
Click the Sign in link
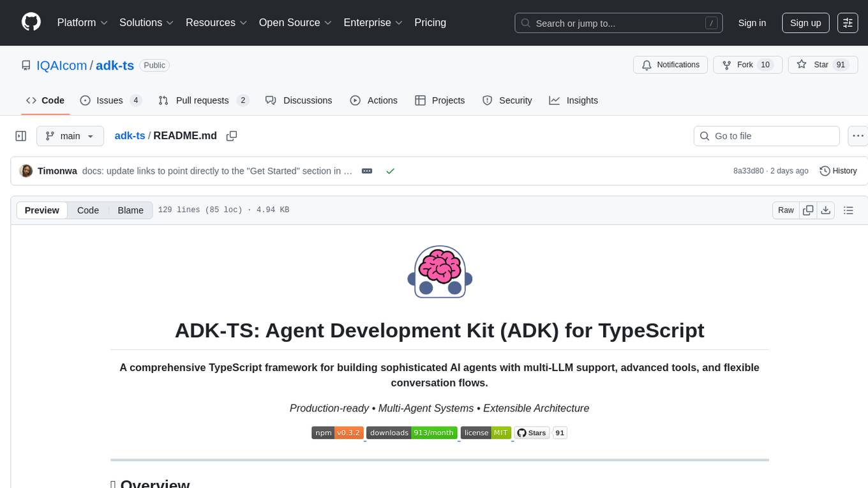[x=752, y=23]
